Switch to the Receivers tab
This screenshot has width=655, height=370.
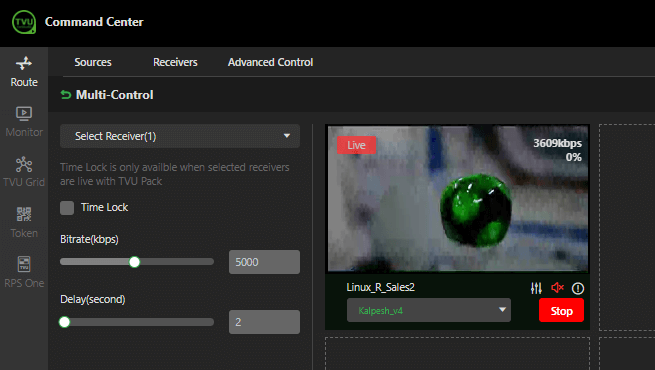[x=175, y=62]
